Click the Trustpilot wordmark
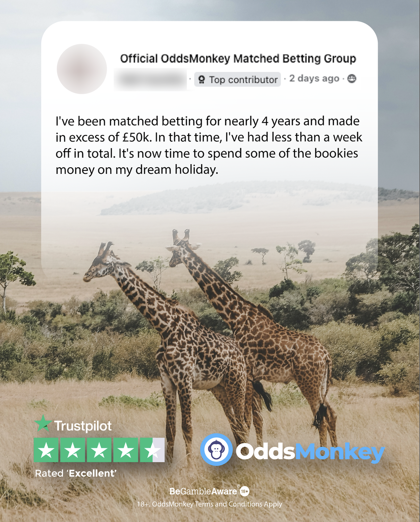This screenshot has width=420, height=522. click(x=83, y=426)
